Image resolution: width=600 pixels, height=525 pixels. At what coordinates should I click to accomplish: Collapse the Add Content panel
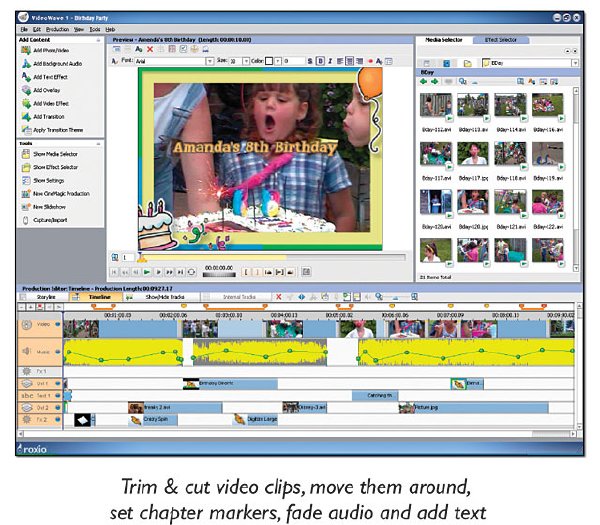coord(98,40)
